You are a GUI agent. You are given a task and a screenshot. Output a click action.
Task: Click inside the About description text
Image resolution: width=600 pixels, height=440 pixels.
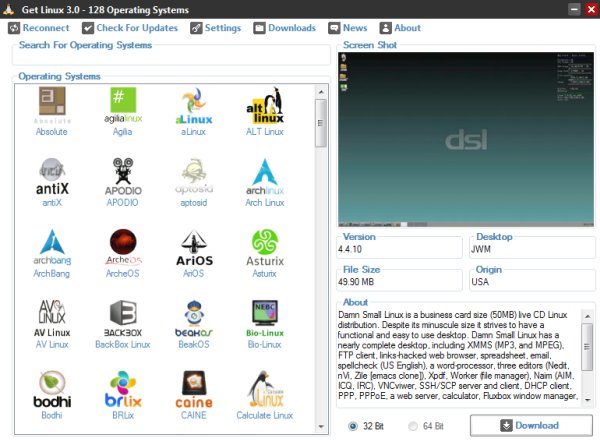(458, 355)
